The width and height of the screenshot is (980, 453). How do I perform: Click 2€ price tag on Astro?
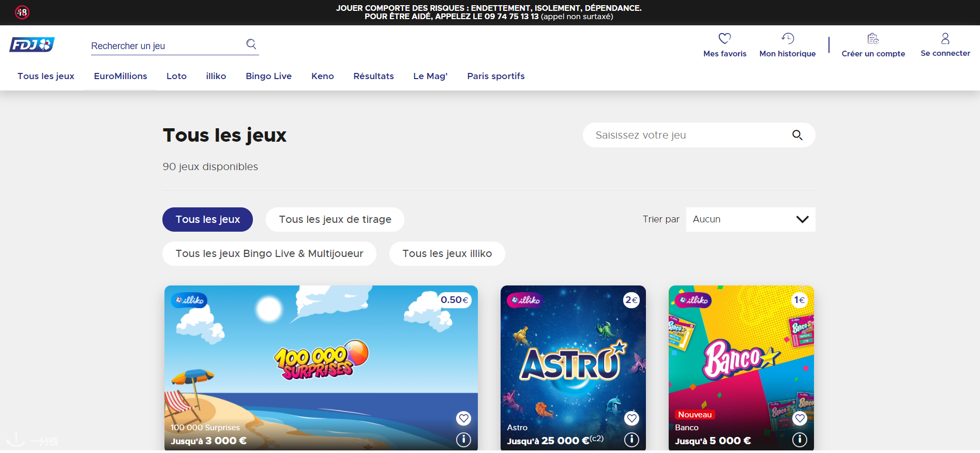[x=631, y=300]
